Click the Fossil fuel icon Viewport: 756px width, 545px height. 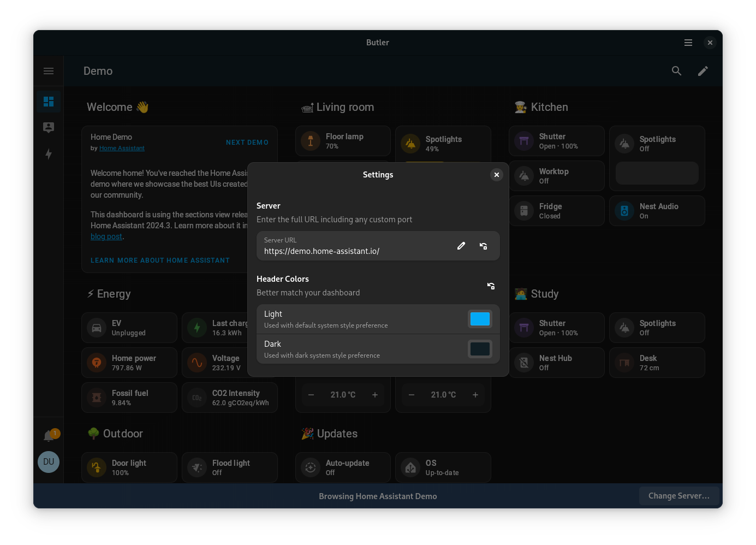97,398
